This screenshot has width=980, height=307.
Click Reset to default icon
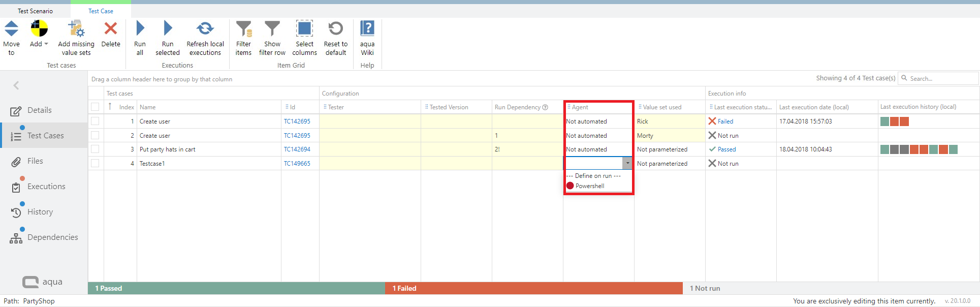336,28
